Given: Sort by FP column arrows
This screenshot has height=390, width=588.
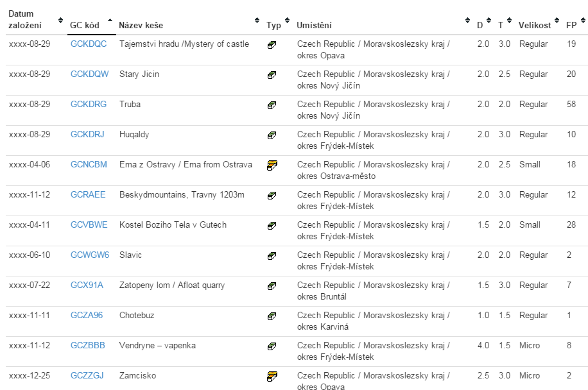Looking at the screenshot, I should 583,21.
